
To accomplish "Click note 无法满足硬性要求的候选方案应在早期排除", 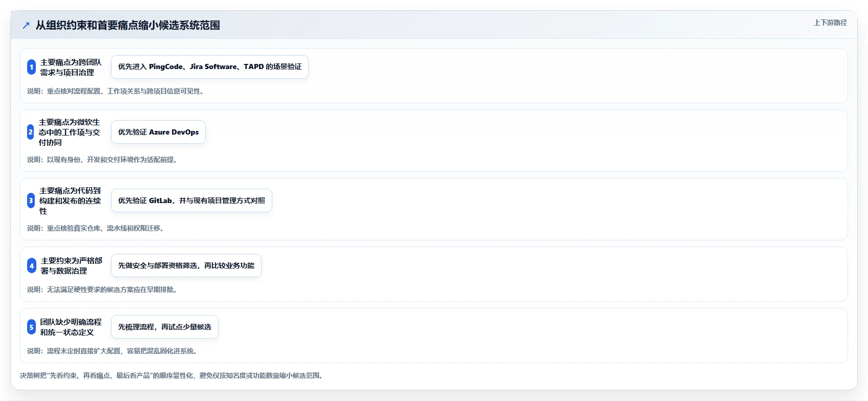I will pos(103,289).
